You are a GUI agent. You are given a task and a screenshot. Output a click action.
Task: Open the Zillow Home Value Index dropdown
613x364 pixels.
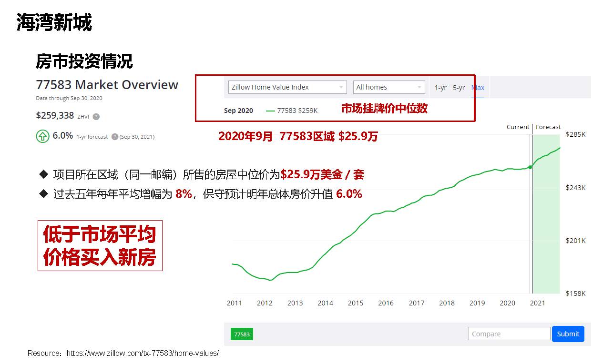pyautogui.click(x=287, y=87)
